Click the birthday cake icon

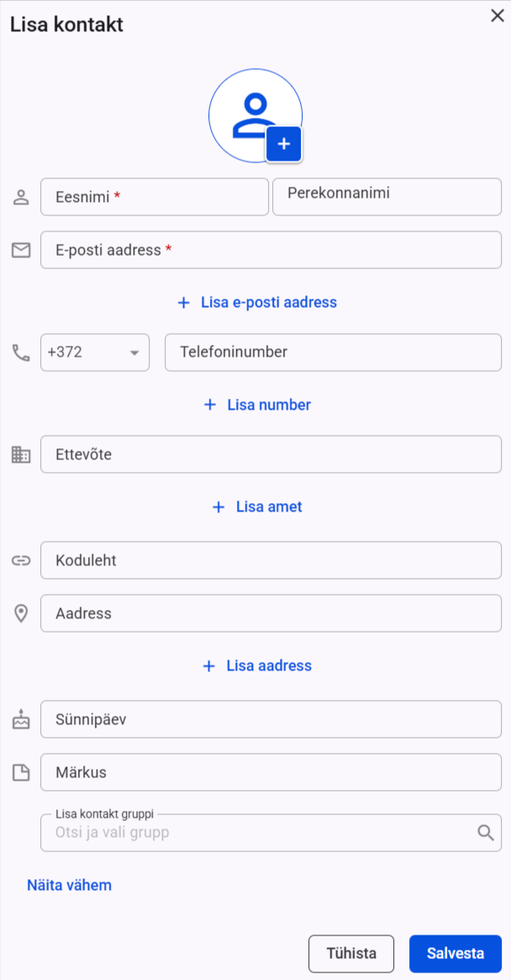[x=21, y=719]
